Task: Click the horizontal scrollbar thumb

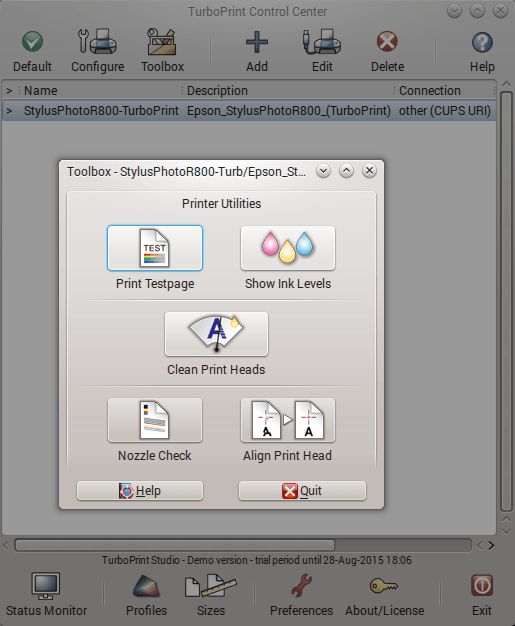Action: coord(174,545)
